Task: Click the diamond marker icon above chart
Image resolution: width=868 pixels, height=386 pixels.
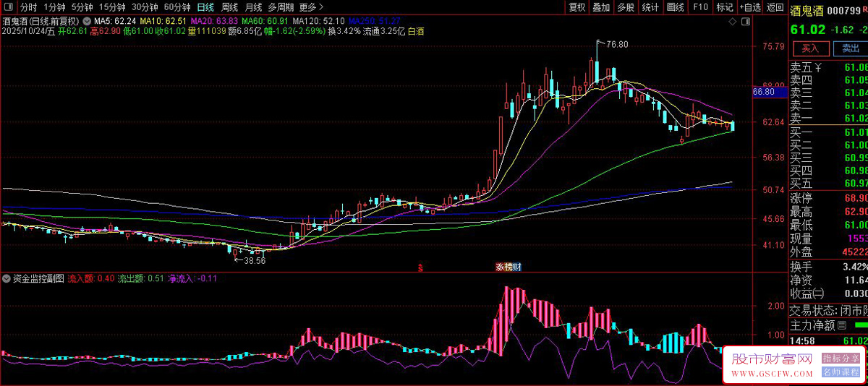Action: pos(732,22)
